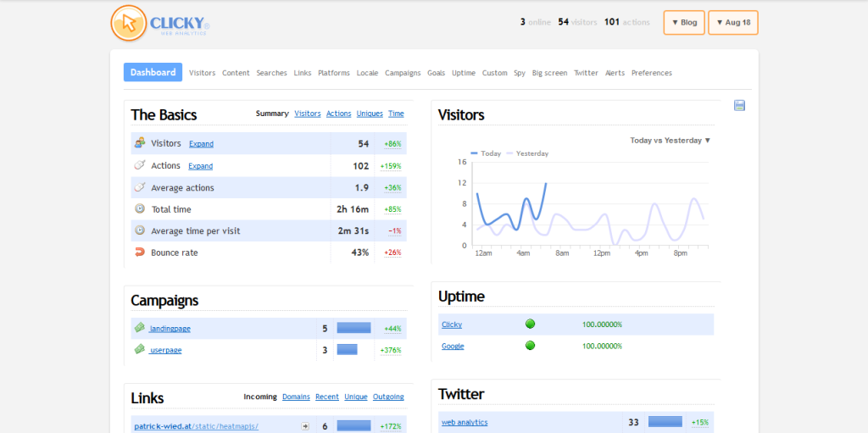The width and height of the screenshot is (868, 433).
Task: Click the arrow icon beside patrick-wied.at link
Action: (305, 426)
